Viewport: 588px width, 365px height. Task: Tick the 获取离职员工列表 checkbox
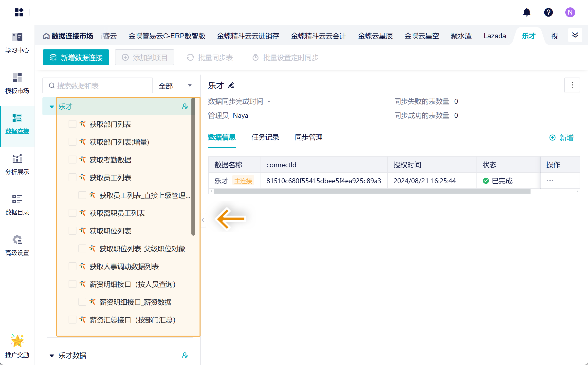(x=72, y=213)
